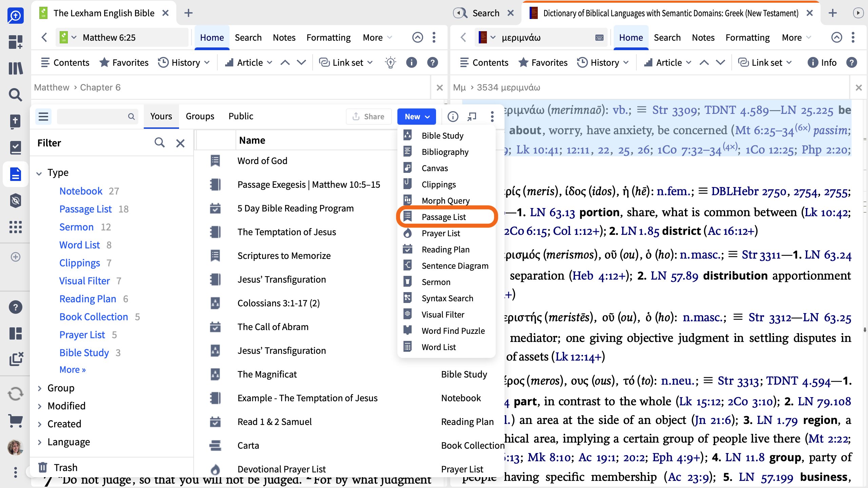Image resolution: width=868 pixels, height=488 pixels.
Task: Open the sidebar Help question mark icon
Action: click(15, 307)
